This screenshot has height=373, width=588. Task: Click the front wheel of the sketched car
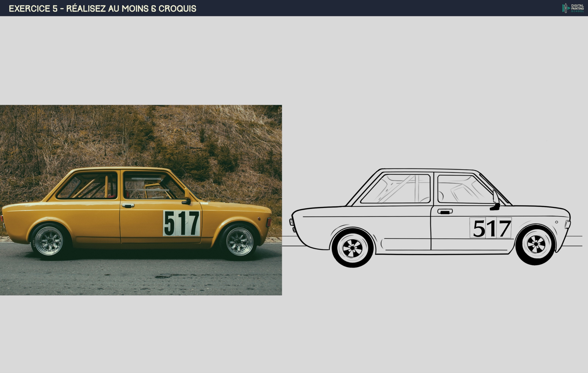(x=536, y=244)
